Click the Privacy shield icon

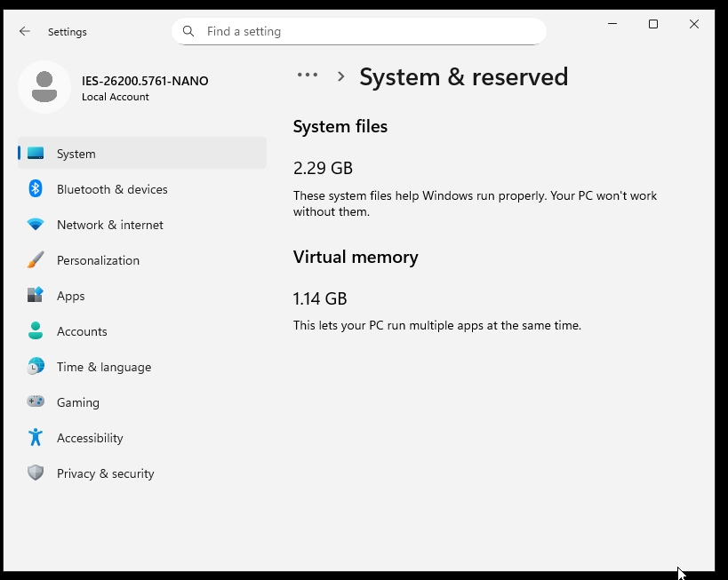click(x=36, y=473)
